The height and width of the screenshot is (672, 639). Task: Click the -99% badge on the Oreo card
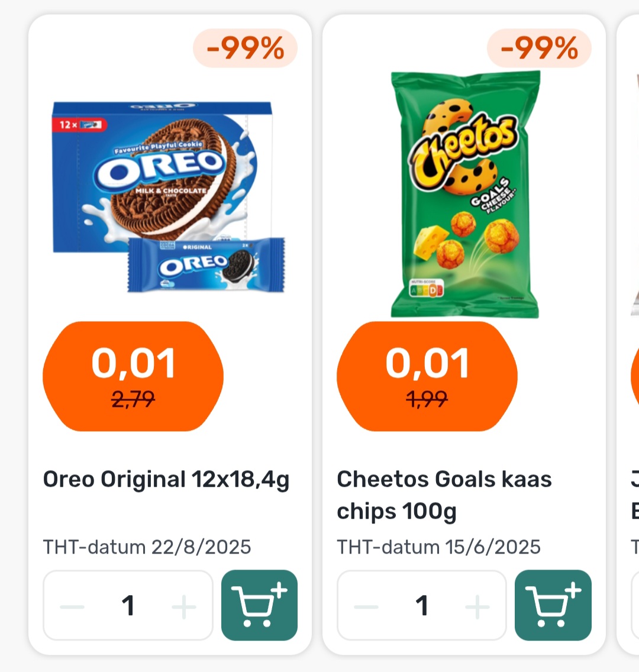tap(246, 49)
